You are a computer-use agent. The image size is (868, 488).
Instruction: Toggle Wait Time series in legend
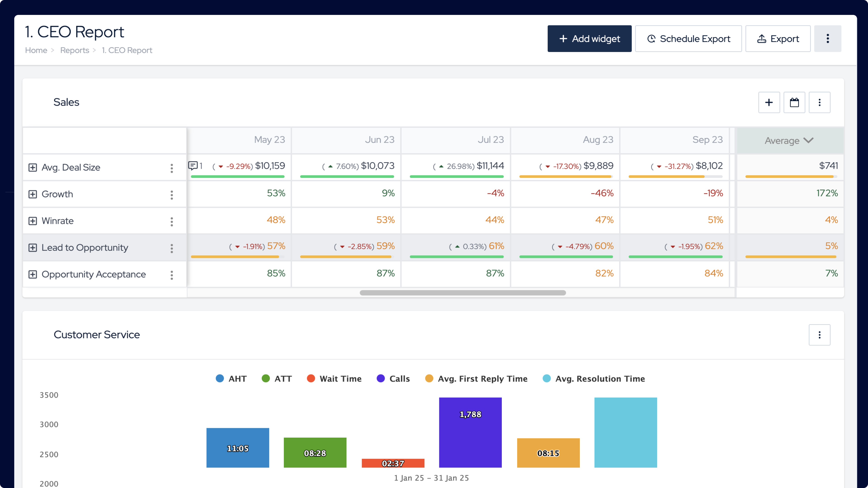click(334, 379)
